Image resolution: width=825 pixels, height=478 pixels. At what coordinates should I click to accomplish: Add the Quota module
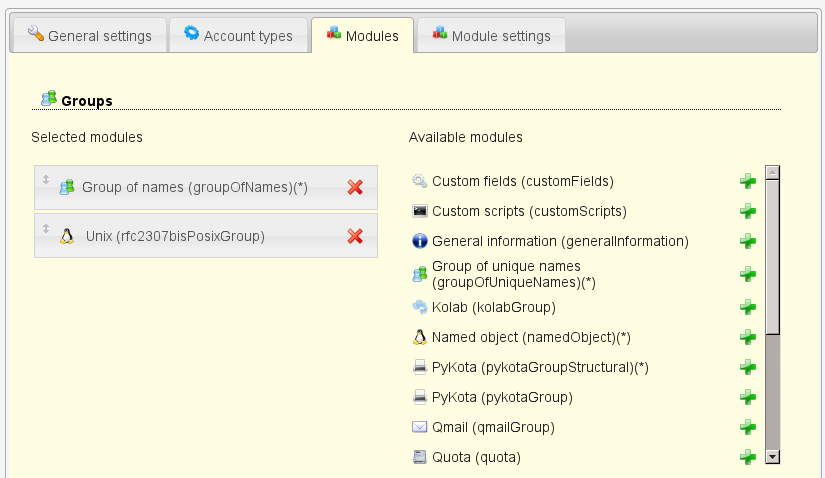(x=747, y=457)
